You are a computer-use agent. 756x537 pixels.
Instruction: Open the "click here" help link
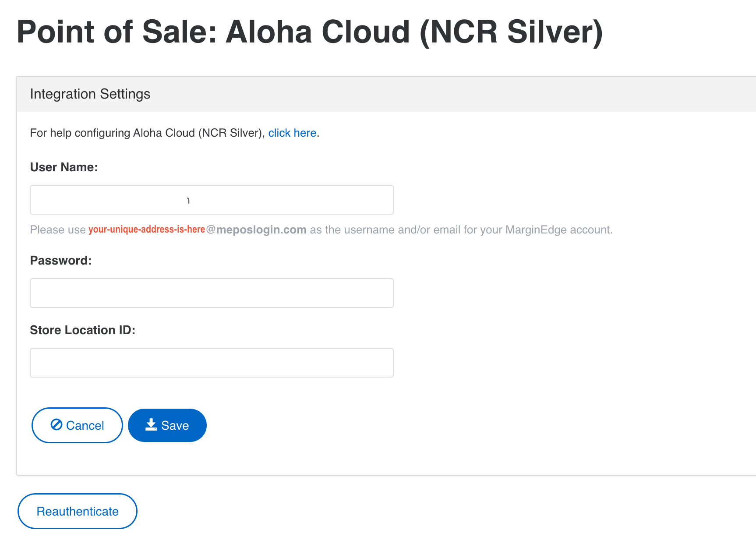[292, 133]
